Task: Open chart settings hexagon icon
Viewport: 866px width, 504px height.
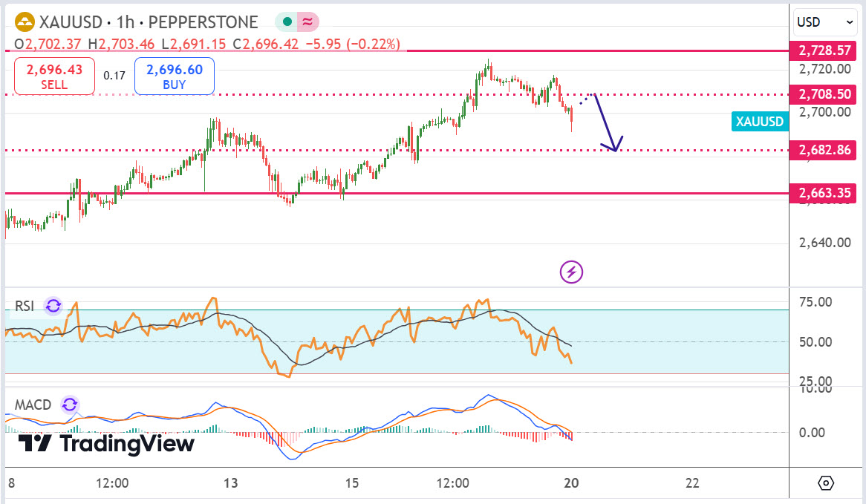Action: [x=825, y=483]
